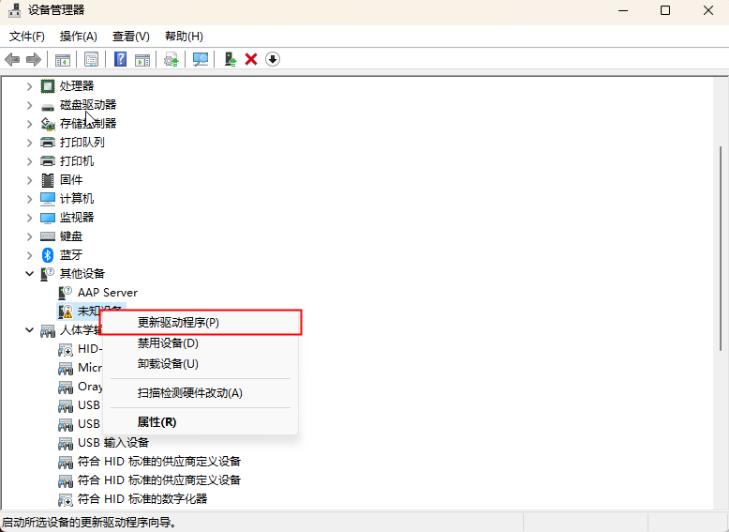Click the Bluetooth icon in device tree
The image size is (729, 532).
click(x=47, y=255)
